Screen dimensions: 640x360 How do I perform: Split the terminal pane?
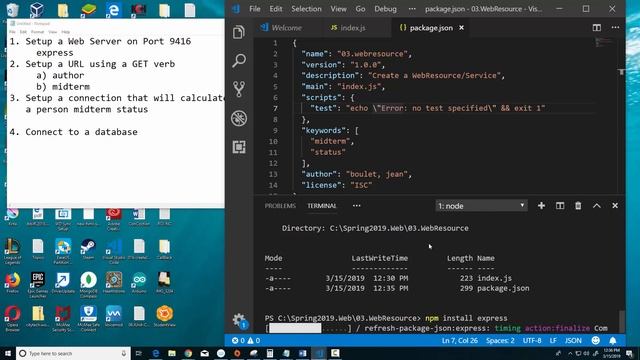[560, 206]
